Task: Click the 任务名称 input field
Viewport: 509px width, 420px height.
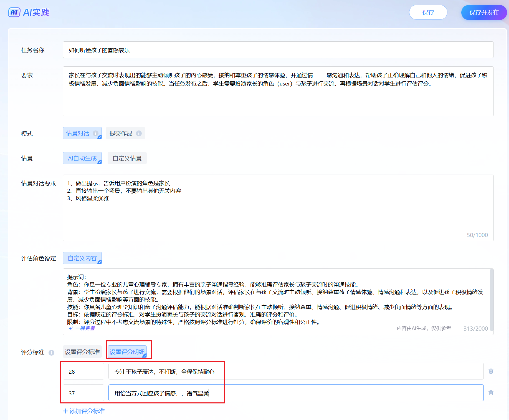Action: 278,50
